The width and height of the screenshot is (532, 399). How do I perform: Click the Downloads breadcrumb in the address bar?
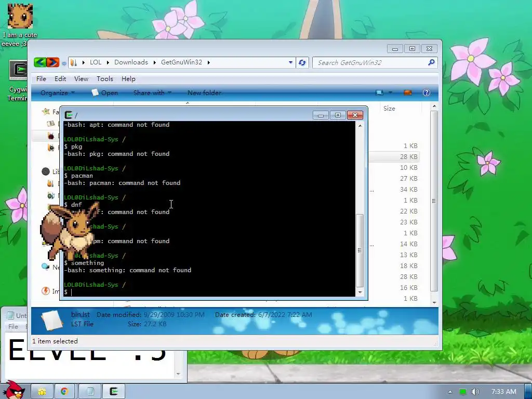(131, 62)
